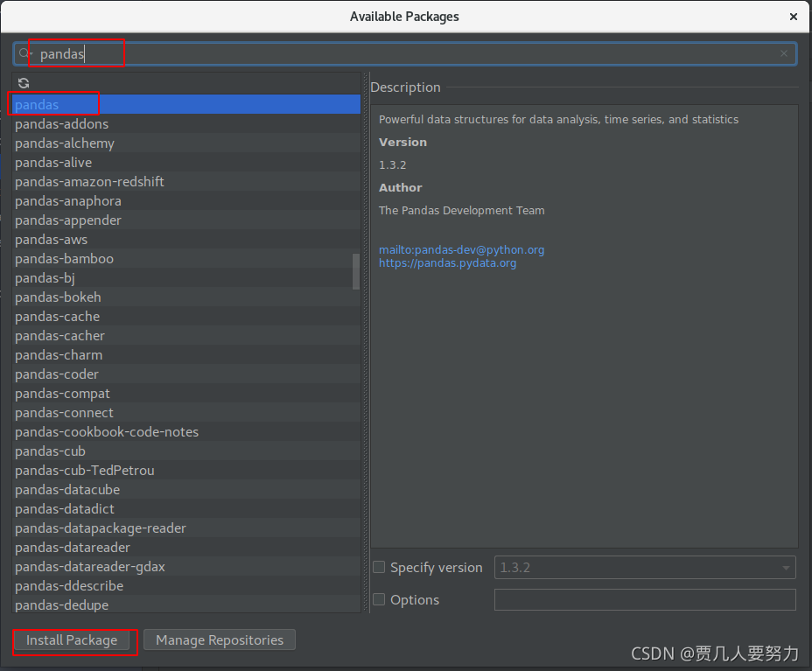This screenshot has width=812, height=671.
Task: Select pandas-coder in the list
Action: (x=186, y=374)
